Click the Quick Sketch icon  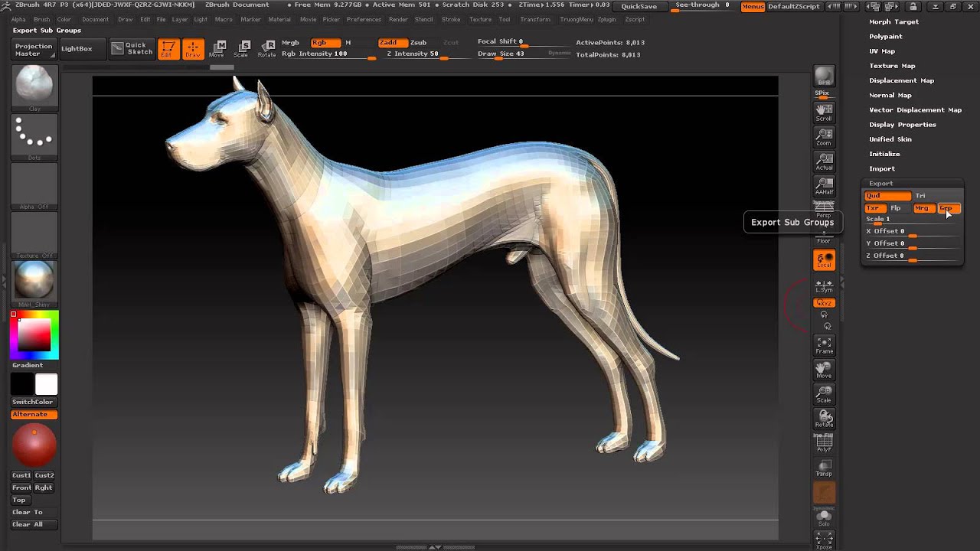pos(132,49)
